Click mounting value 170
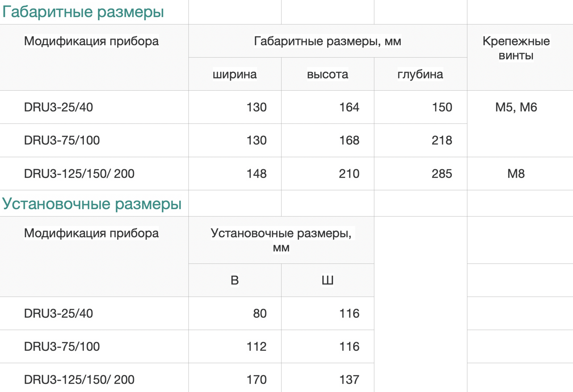The height and width of the screenshot is (392, 573). 256,379
